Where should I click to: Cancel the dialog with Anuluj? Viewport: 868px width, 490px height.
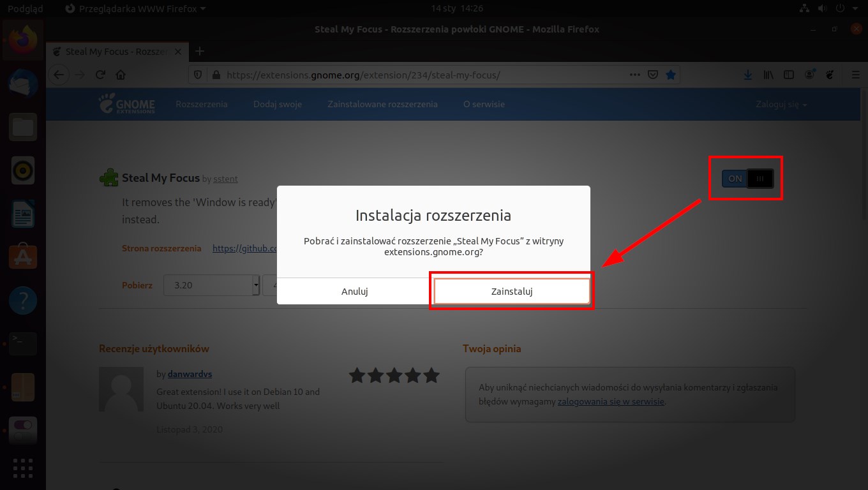point(355,292)
